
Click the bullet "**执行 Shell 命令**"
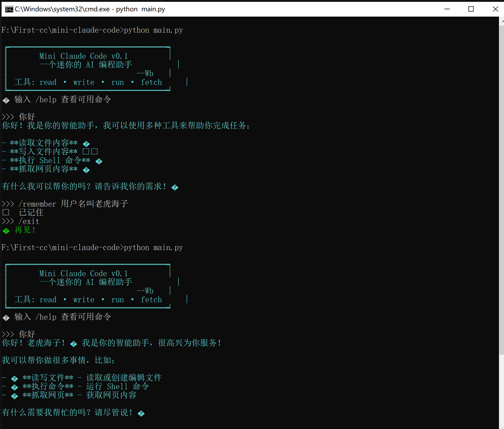click(50, 160)
